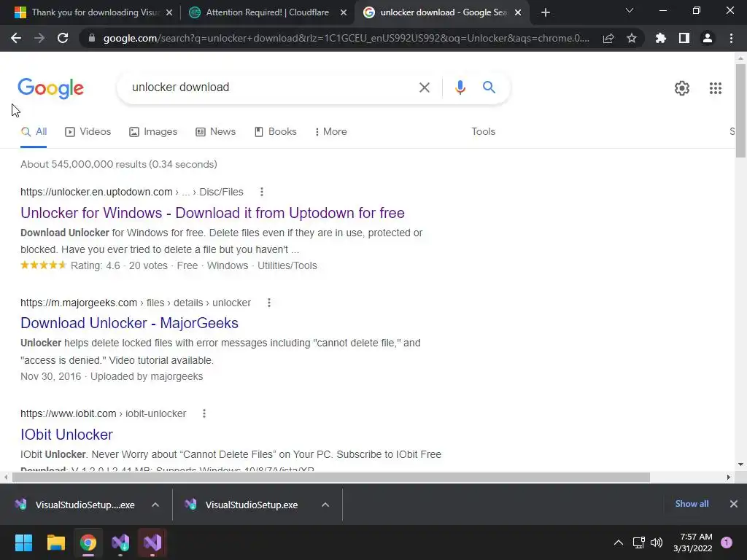Click the horizontal scrollbar thumb
Viewport: 747px width, 560px height.
pos(331,477)
